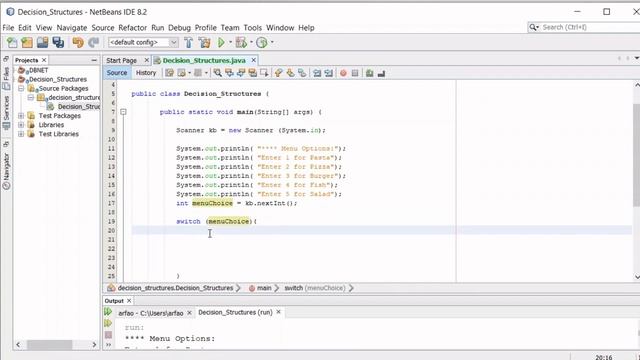Click the Redo toolbar icon
This screenshot has height=360, width=640.
coord(94,42)
